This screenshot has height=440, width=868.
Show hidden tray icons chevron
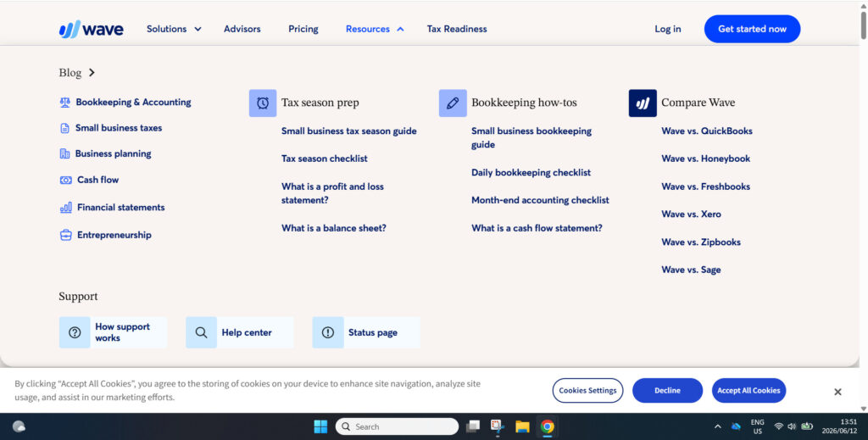coord(718,426)
